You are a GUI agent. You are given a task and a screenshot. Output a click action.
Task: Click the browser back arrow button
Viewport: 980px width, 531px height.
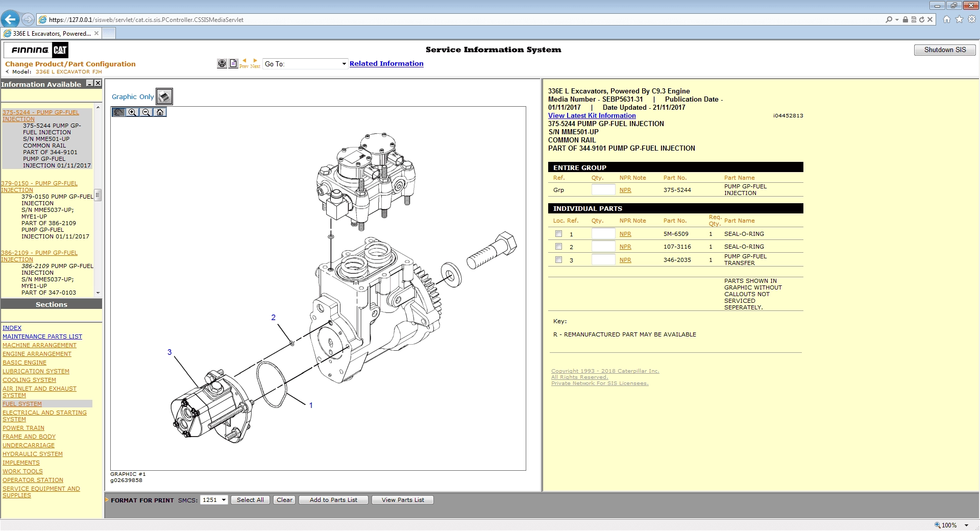pyautogui.click(x=10, y=19)
